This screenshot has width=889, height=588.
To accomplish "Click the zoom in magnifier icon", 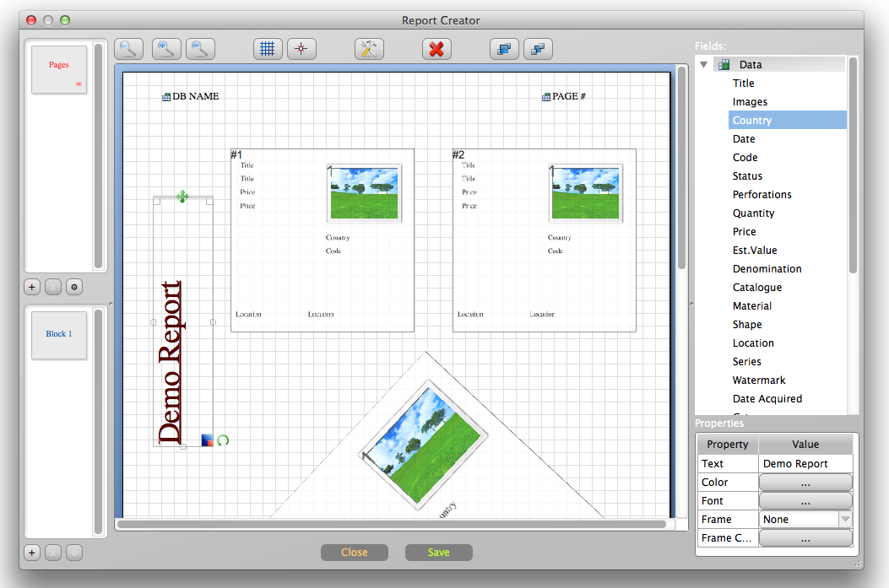I will coord(166,49).
